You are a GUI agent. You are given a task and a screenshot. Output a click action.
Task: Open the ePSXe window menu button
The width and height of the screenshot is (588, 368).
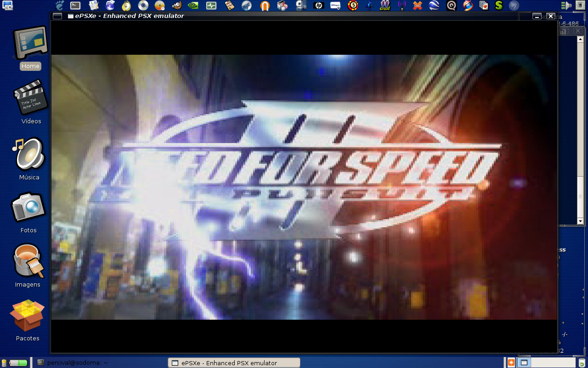click(x=57, y=16)
